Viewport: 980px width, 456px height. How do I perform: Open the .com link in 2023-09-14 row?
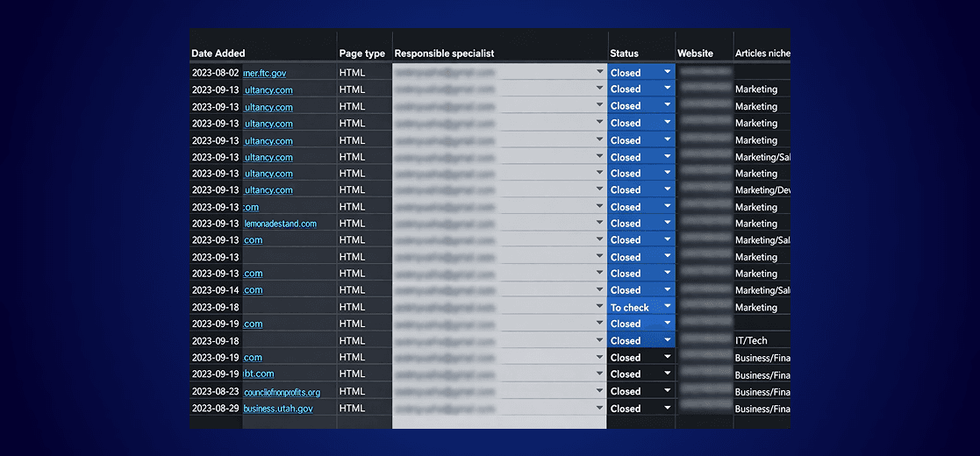tap(254, 290)
